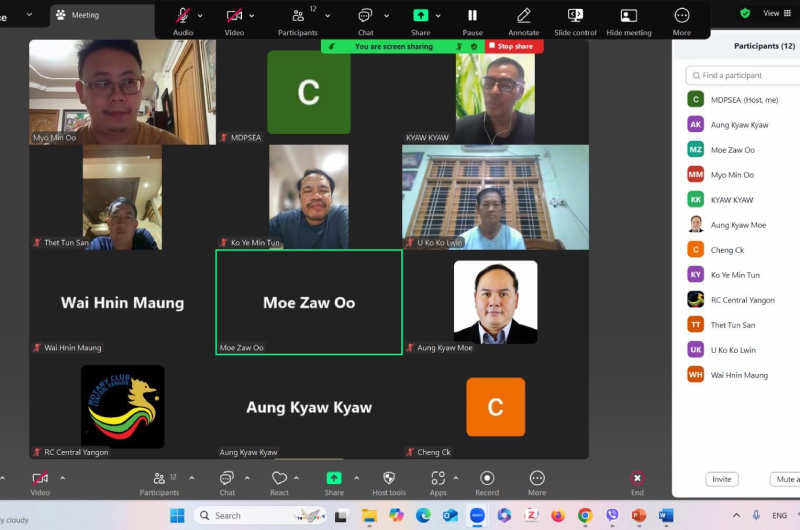Expand the chevron beside the bottom Chat button
This screenshot has width=800, height=530.
click(x=248, y=478)
